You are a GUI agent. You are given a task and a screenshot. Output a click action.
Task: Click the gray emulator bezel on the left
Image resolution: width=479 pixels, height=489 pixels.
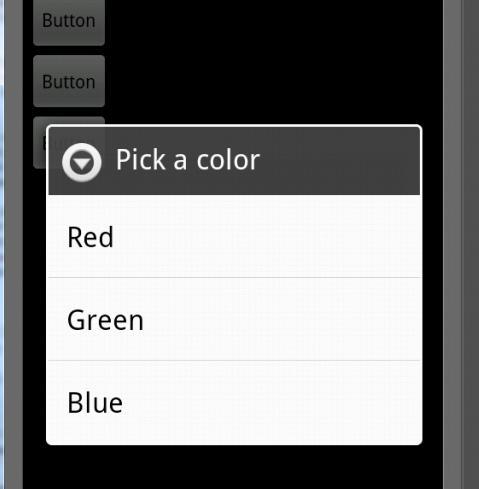point(13,244)
